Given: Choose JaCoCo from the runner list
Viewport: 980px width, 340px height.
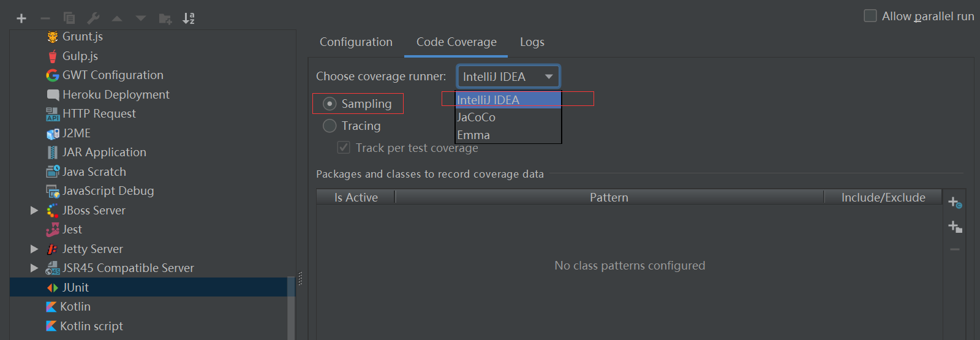Looking at the screenshot, I should [508, 117].
